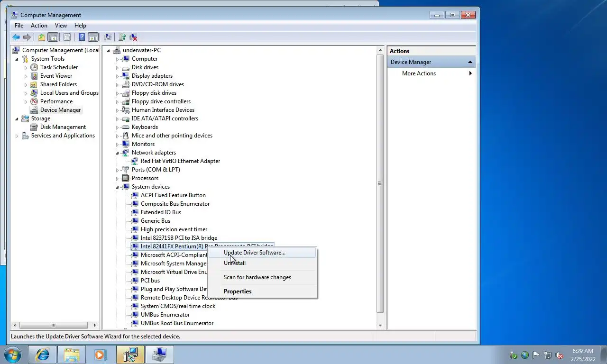Choose Update Driver Software from context menu
This screenshot has width=607, height=364.
pyautogui.click(x=262, y=253)
